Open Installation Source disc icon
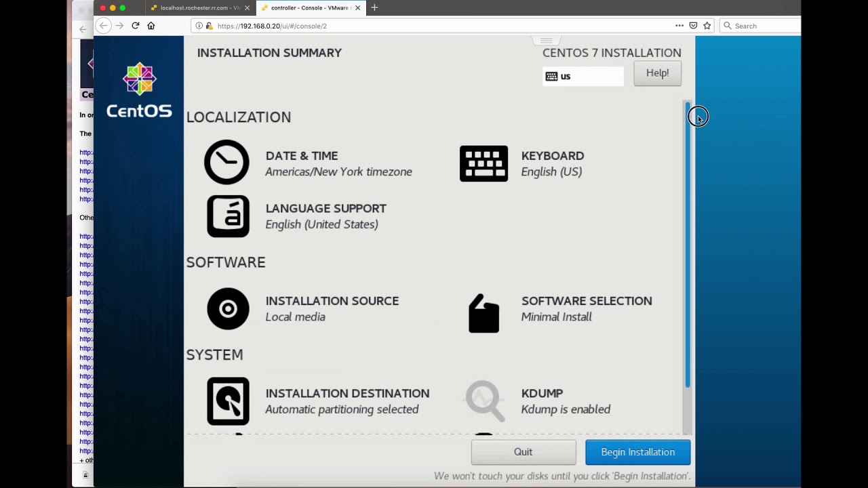868x488 pixels. 228,309
